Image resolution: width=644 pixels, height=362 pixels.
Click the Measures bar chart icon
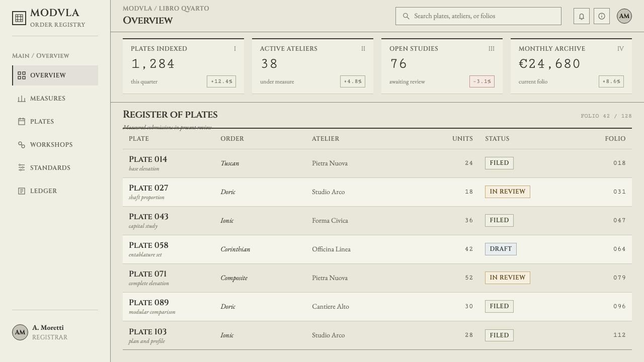[x=22, y=99]
